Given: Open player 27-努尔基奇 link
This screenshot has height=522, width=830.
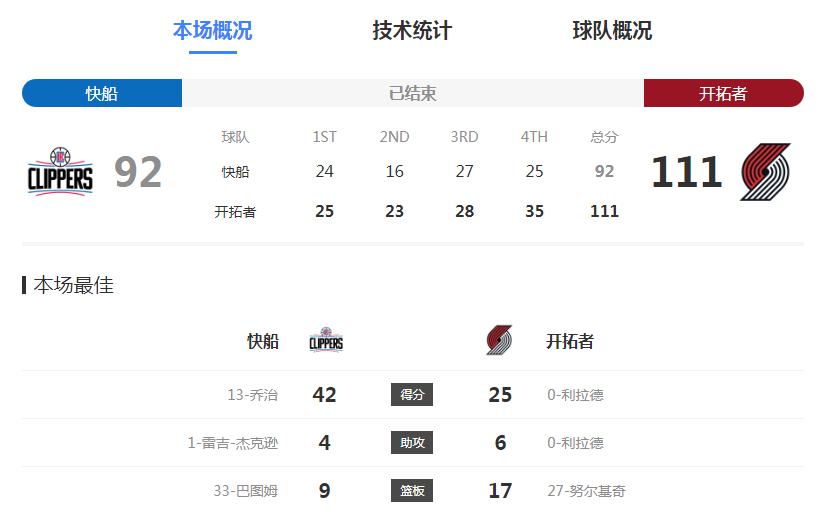Looking at the screenshot, I should point(587,491).
